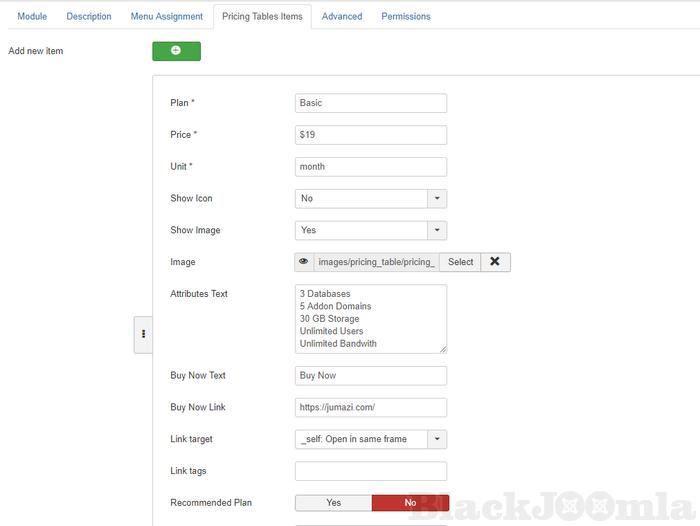The height and width of the screenshot is (526, 700).
Task: Switch to the Description tab
Action: (89, 17)
